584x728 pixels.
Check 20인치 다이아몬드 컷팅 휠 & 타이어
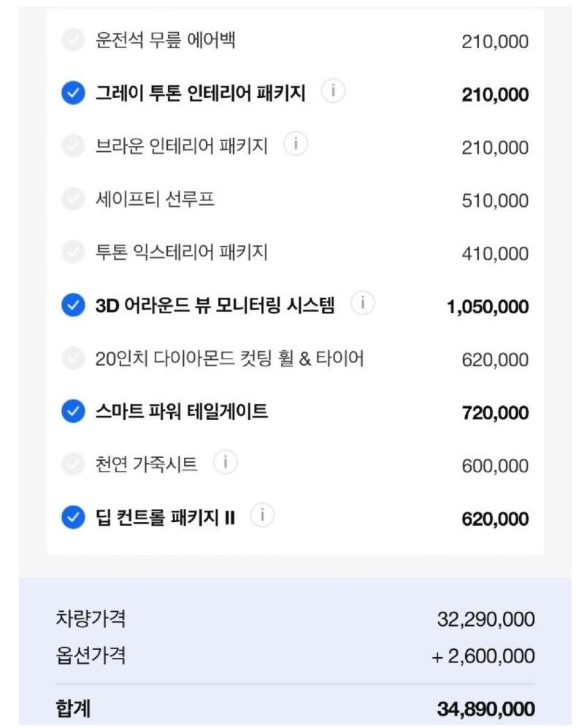coord(73,358)
